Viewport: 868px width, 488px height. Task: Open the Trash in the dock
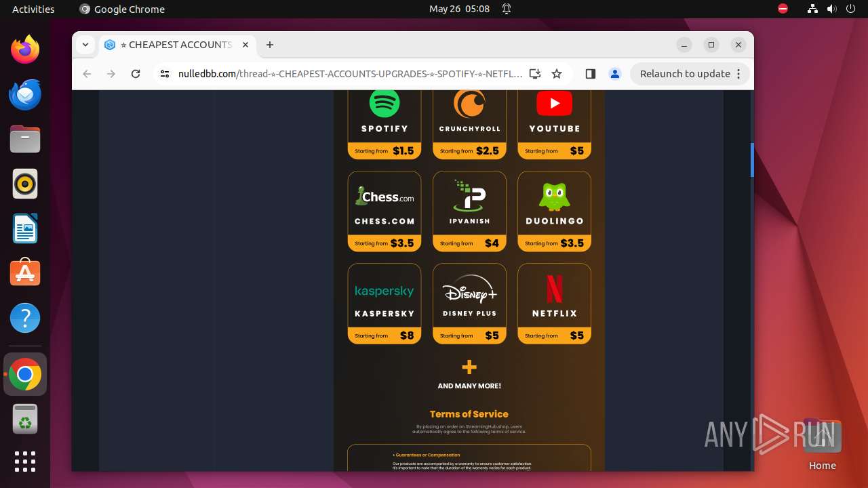pyautogui.click(x=25, y=419)
